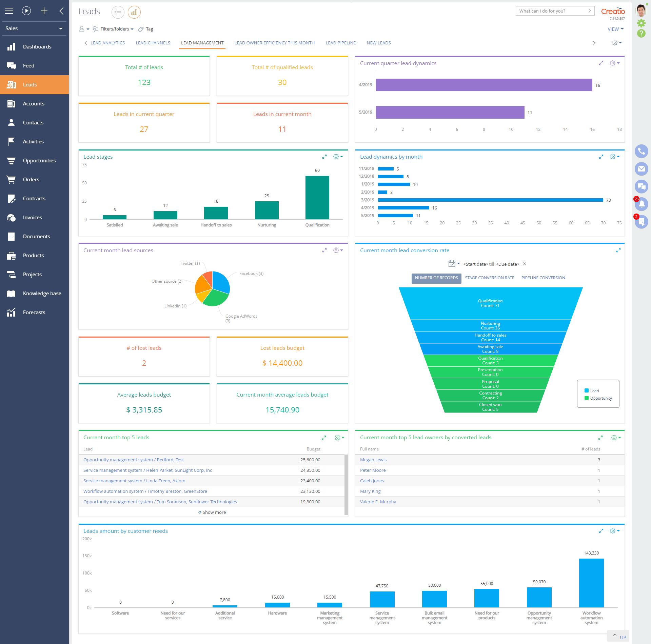Switch funnel to Pipeline Conversion view
This screenshot has width=651, height=644.
[x=543, y=278]
